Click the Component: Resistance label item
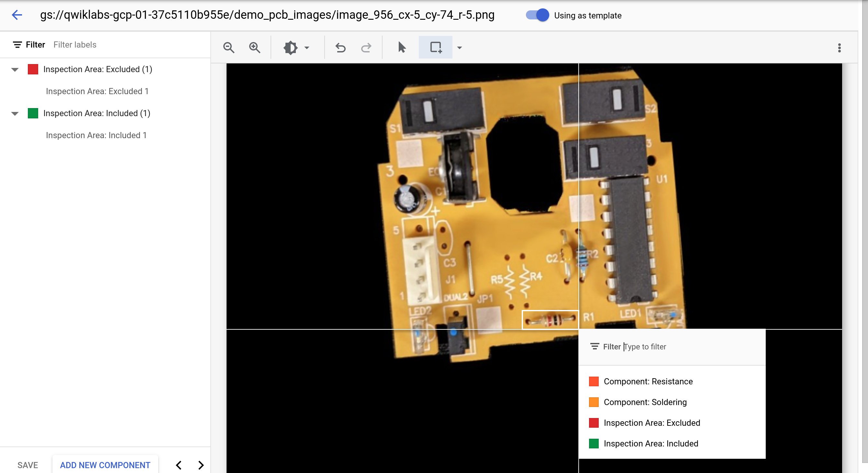Image resolution: width=868 pixels, height=473 pixels. (648, 381)
